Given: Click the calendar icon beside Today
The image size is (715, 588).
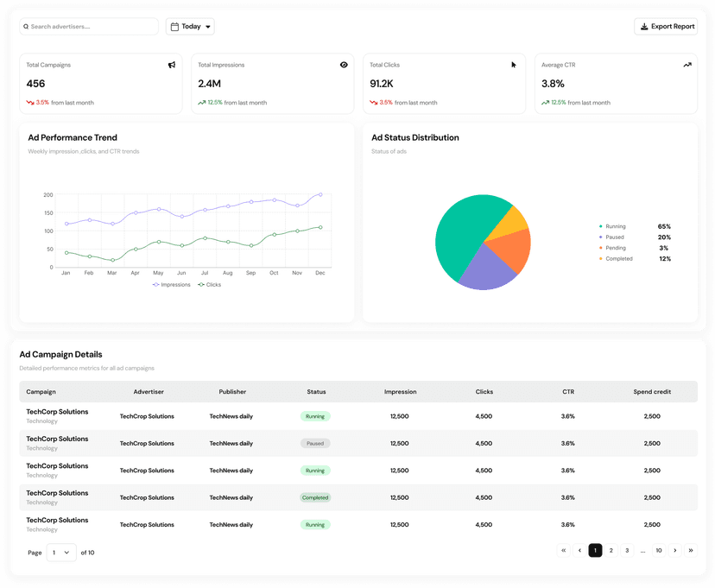Looking at the screenshot, I should click(174, 27).
